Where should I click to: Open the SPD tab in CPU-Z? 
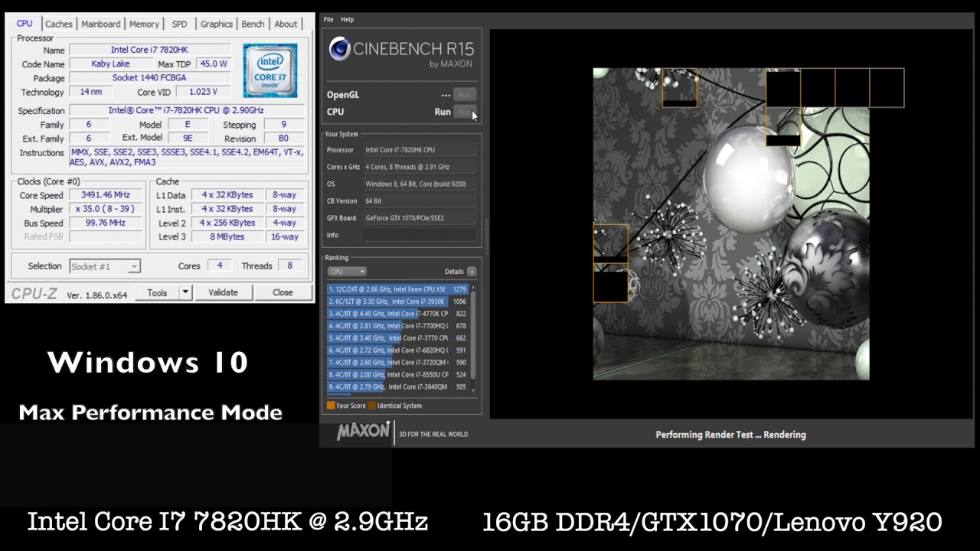pos(179,24)
